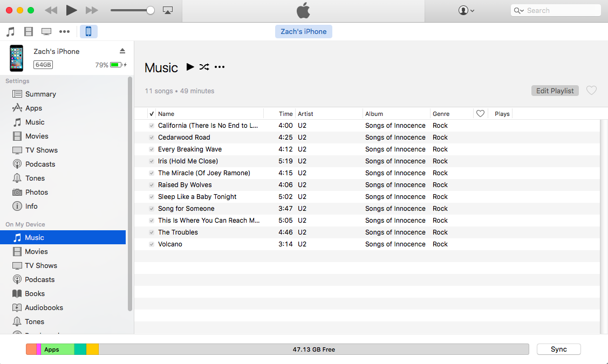Select the song The Troubles

tap(367, 232)
